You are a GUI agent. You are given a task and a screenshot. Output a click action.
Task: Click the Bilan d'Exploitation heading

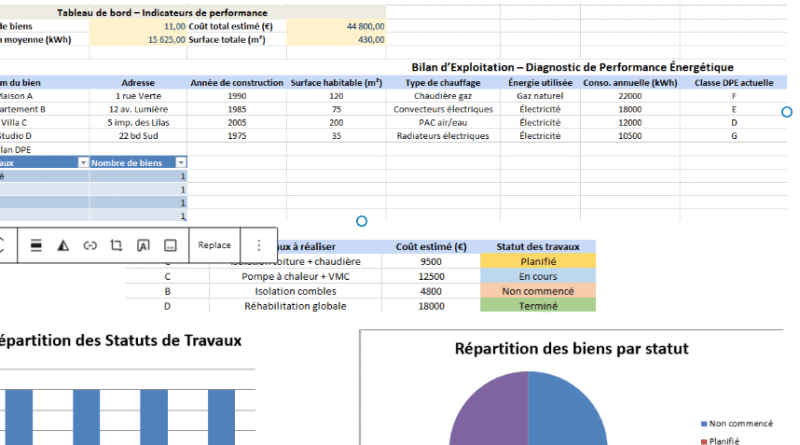[x=572, y=67]
